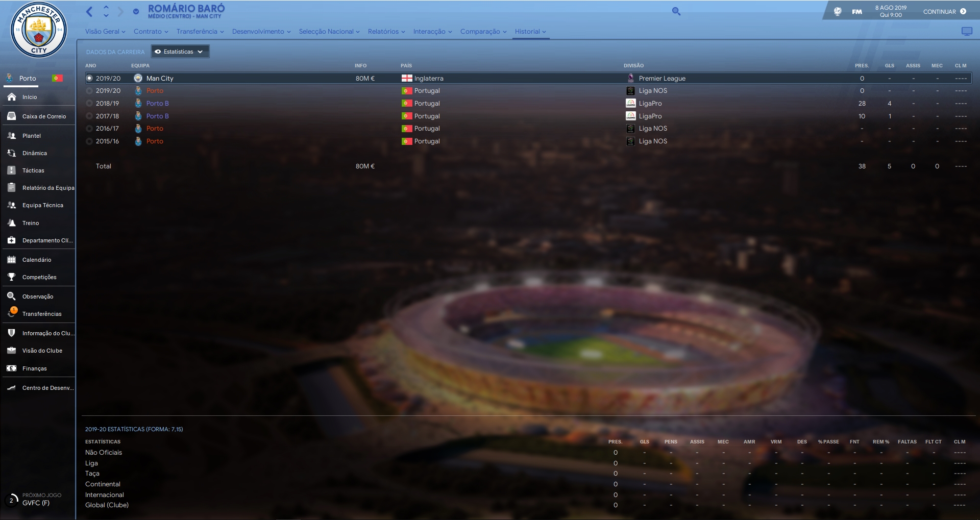Open Transferências icon with notification badge
This screenshot has height=520, width=980.
(12, 313)
